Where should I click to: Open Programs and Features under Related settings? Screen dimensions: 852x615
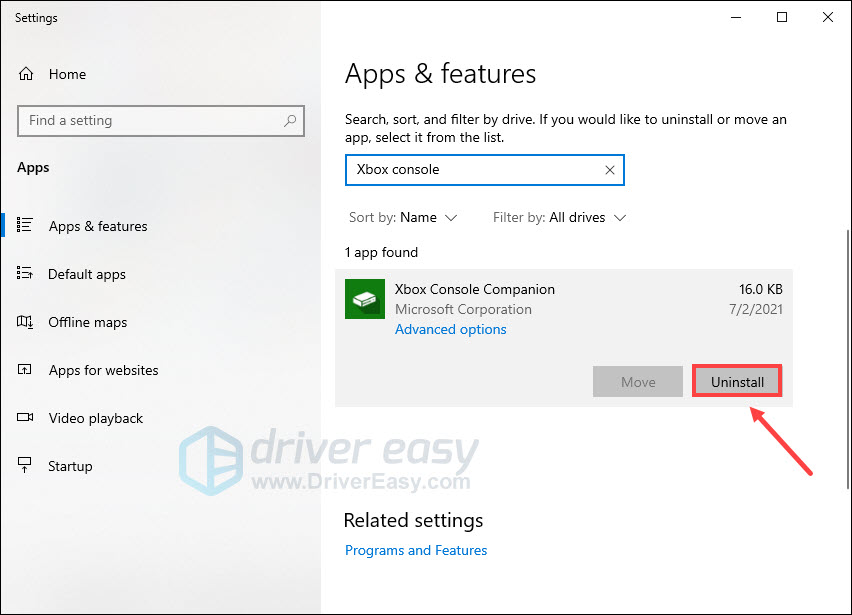416,550
